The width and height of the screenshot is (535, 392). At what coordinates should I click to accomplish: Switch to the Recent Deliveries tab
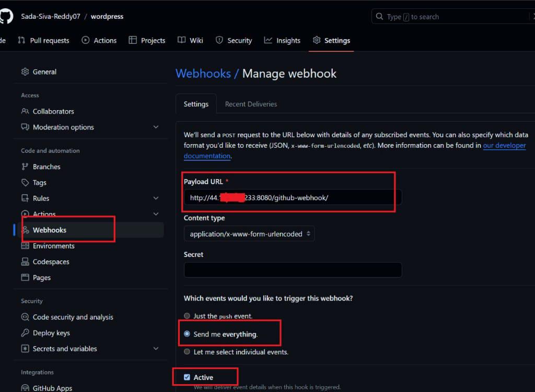pyautogui.click(x=251, y=104)
